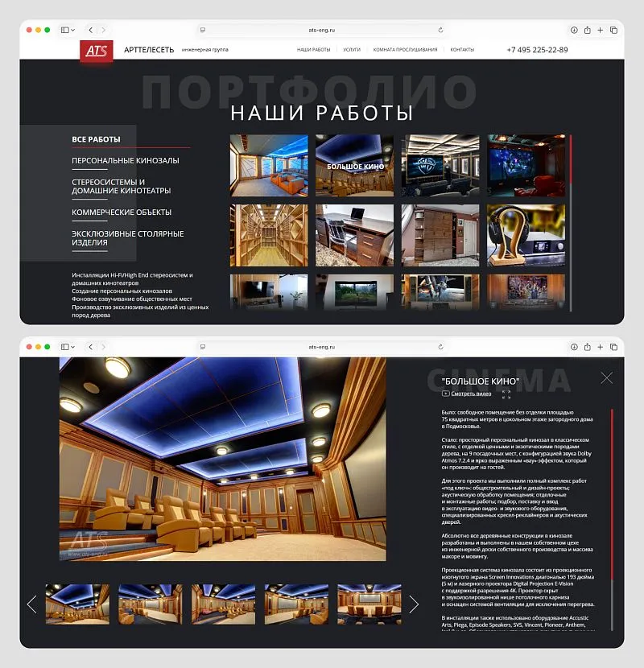Select ЭКСКЛЮЗИВНЫЕ СТОЛЯРНЫЕ ИЗДЕЛИЯ category

128,237
